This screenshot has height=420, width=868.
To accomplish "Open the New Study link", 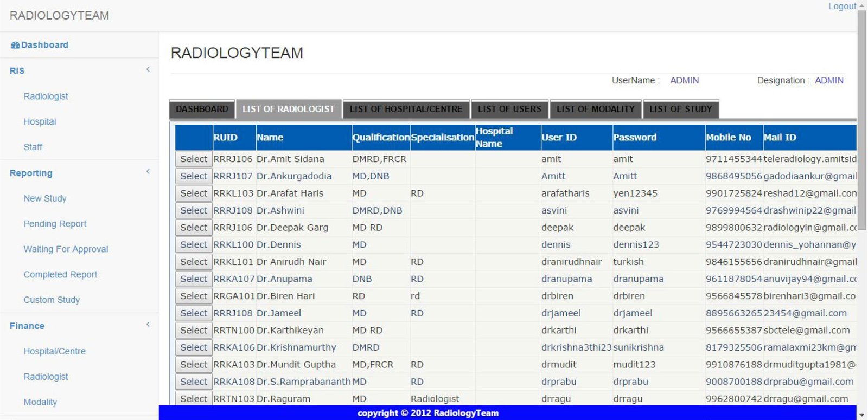I will 45,198.
